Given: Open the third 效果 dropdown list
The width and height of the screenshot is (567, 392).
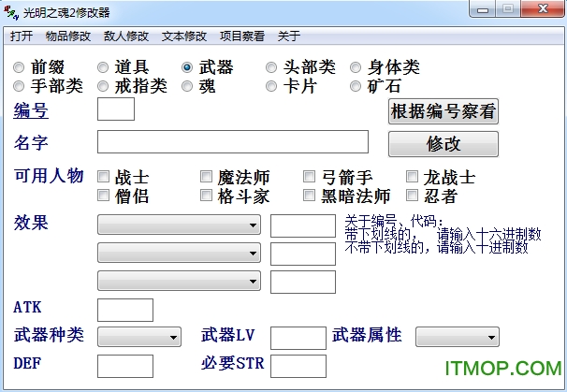Looking at the screenshot, I should 180,282.
